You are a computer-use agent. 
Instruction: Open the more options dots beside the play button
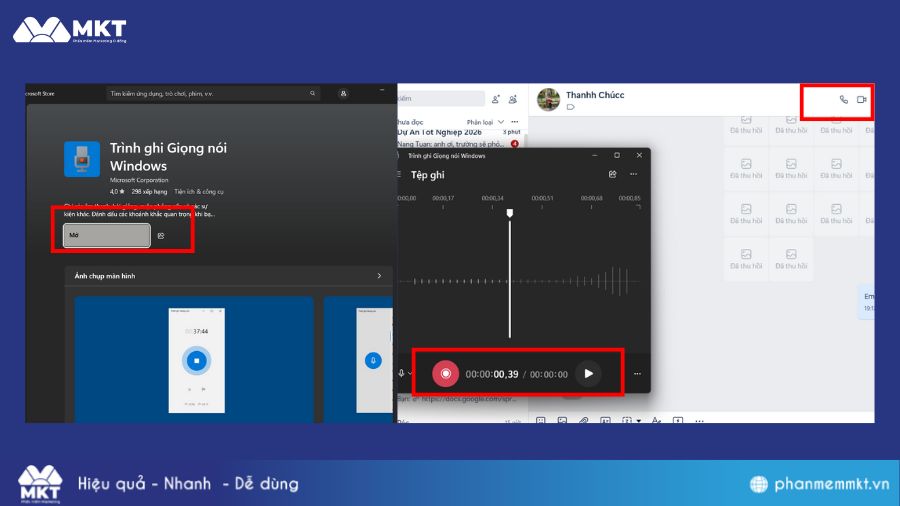pyautogui.click(x=637, y=373)
